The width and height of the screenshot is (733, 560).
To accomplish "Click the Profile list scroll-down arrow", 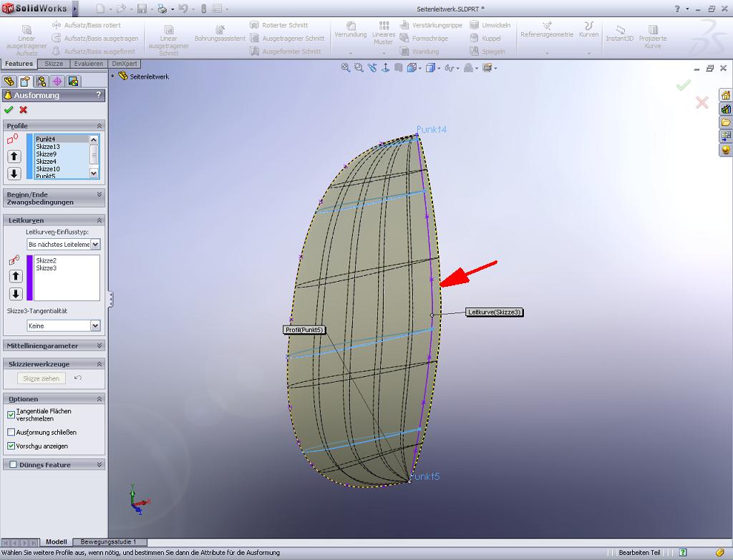I will tap(94, 173).
